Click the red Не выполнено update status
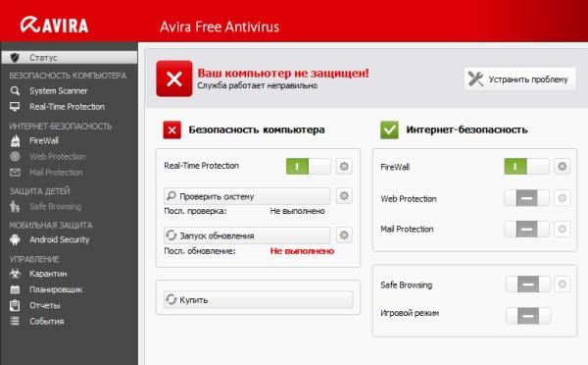 click(x=302, y=251)
